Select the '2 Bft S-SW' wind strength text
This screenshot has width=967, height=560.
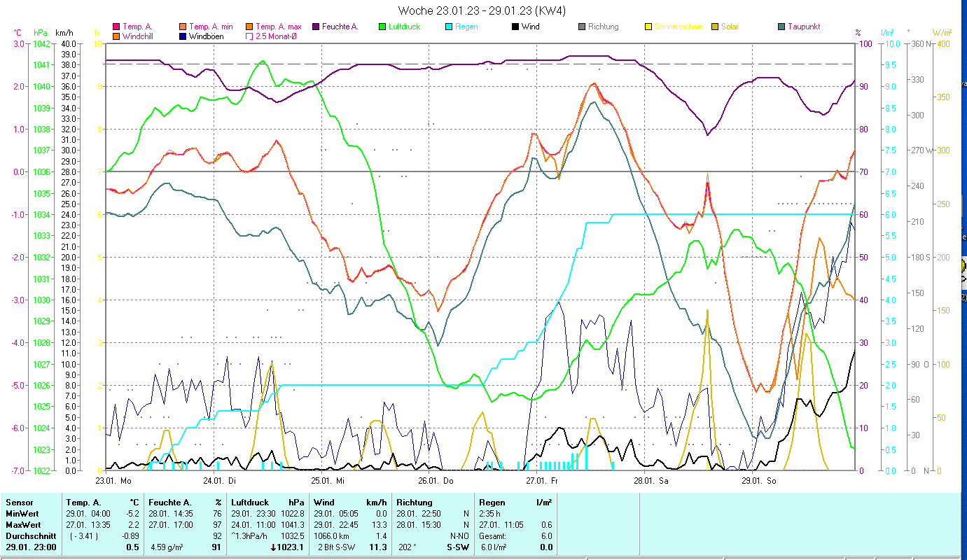pyautogui.click(x=335, y=547)
